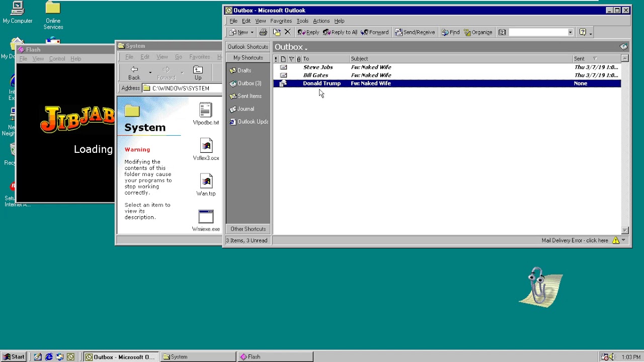Click the message list scrollbar up arrow
This screenshot has width=644, height=362.
point(625,59)
